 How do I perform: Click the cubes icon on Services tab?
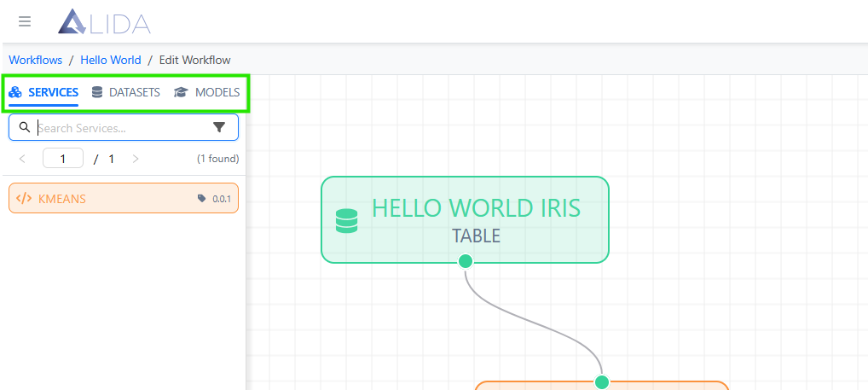(x=15, y=92)
